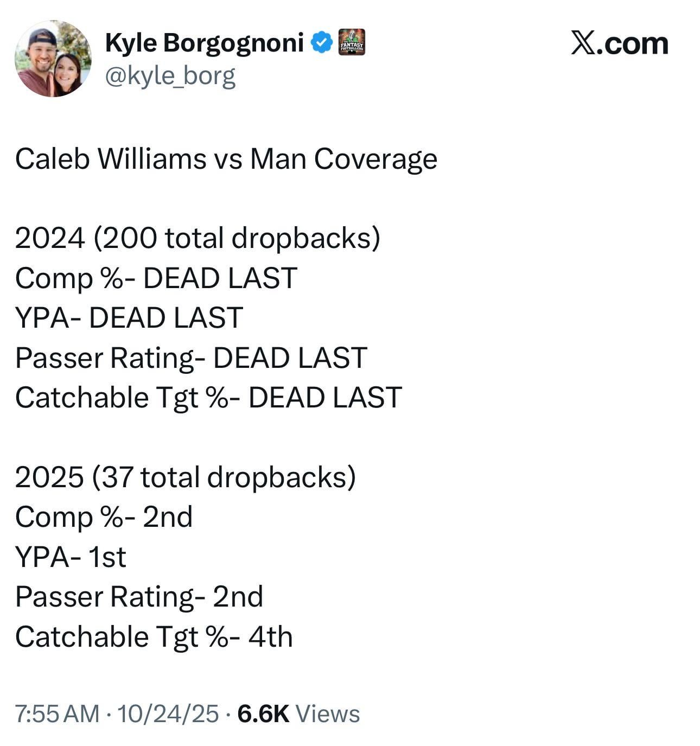Image resolution: width=700 pixels, height=746 pixels.
Task: Click the 10/24/25 post date
Action: click(168, 713)
